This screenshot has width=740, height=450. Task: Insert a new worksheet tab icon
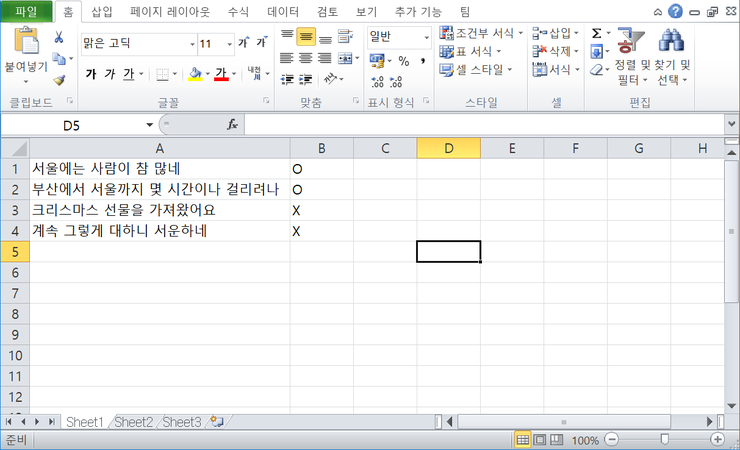tap(216, 423)
